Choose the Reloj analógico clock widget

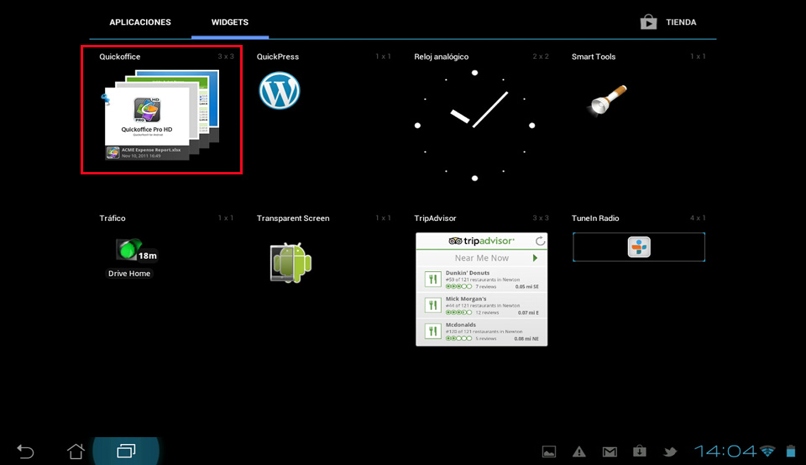coord(474,125)
